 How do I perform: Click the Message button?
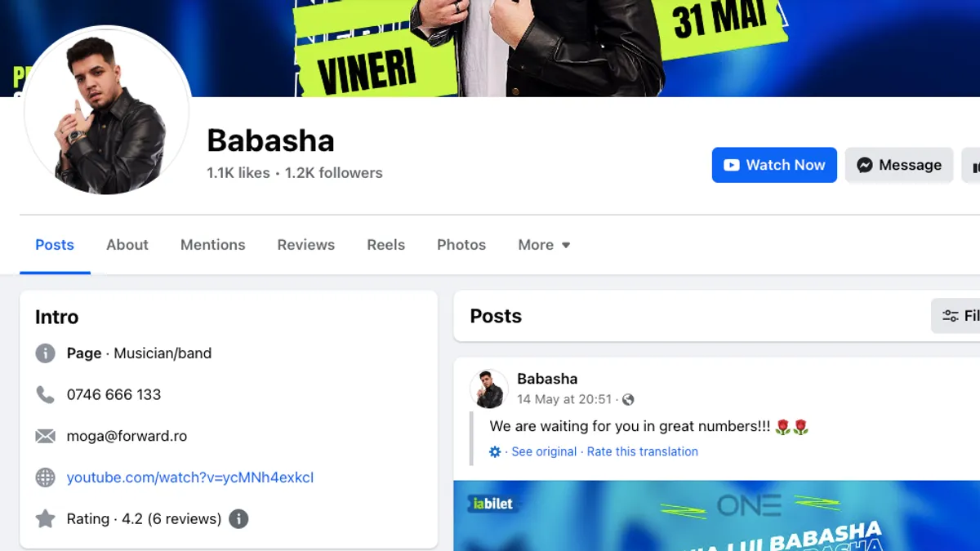click(899, 165)
